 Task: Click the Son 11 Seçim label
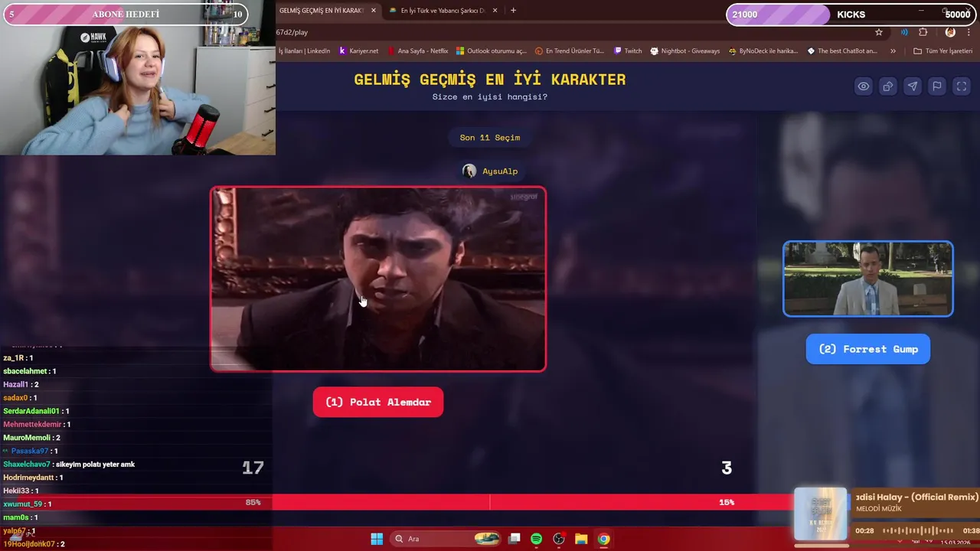pyautogui.click(x=490, y=137)
